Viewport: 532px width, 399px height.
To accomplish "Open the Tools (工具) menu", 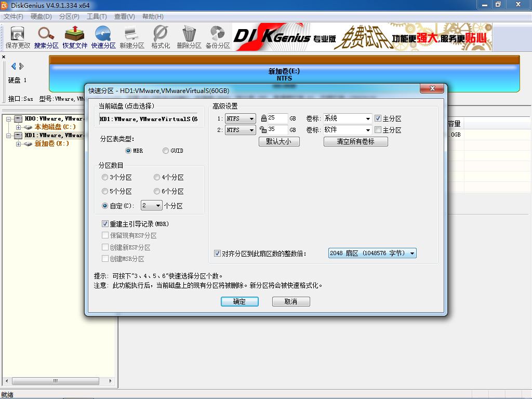I will (x=97, y=16).
